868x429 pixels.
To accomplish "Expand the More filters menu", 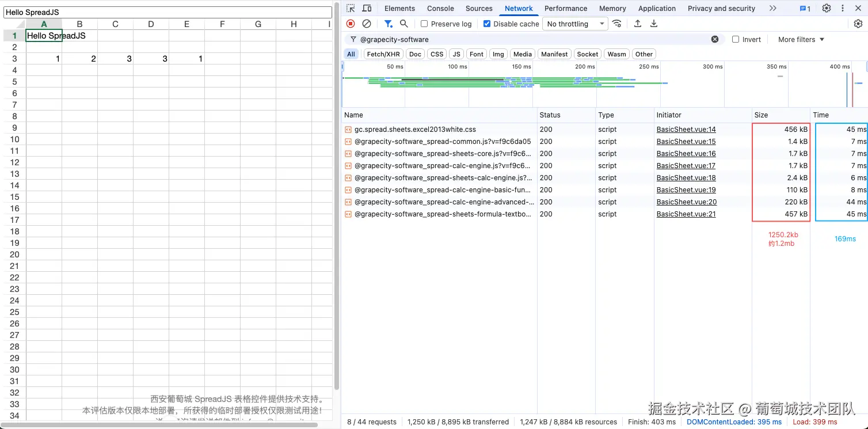I will pos(801,40).
